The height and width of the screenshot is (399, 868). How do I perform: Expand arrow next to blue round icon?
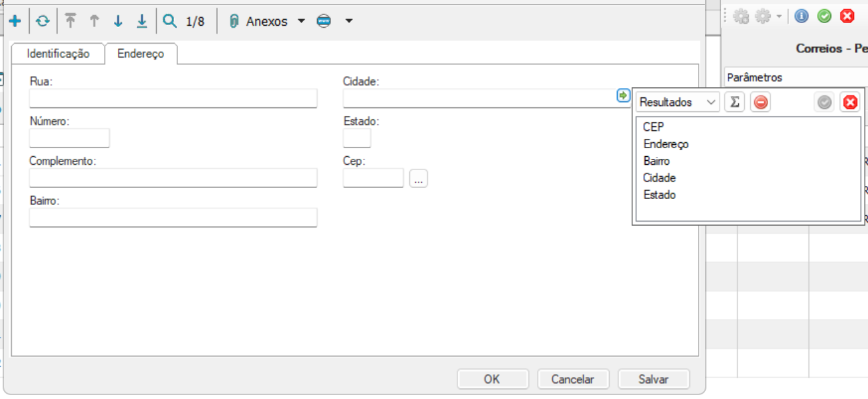(x=349, y=21)
